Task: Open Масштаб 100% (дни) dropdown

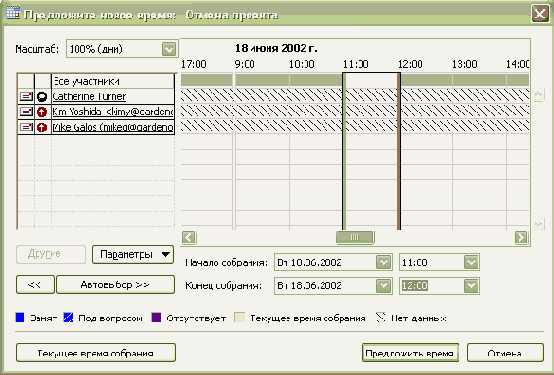Action: pyautogui.click(x=169, y=49)
